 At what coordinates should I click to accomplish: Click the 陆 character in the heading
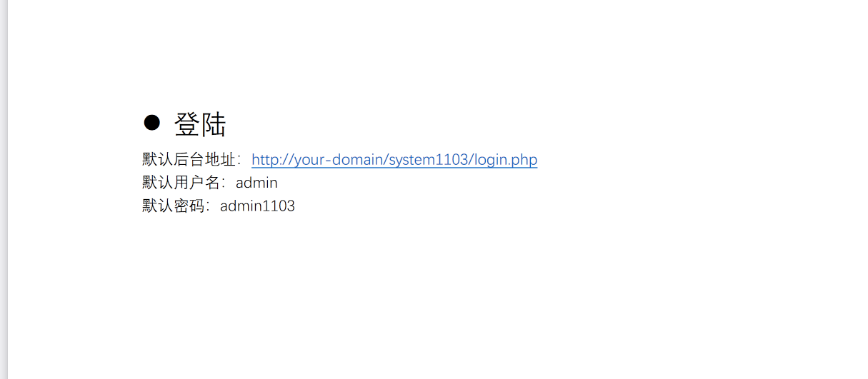(214, 125)
